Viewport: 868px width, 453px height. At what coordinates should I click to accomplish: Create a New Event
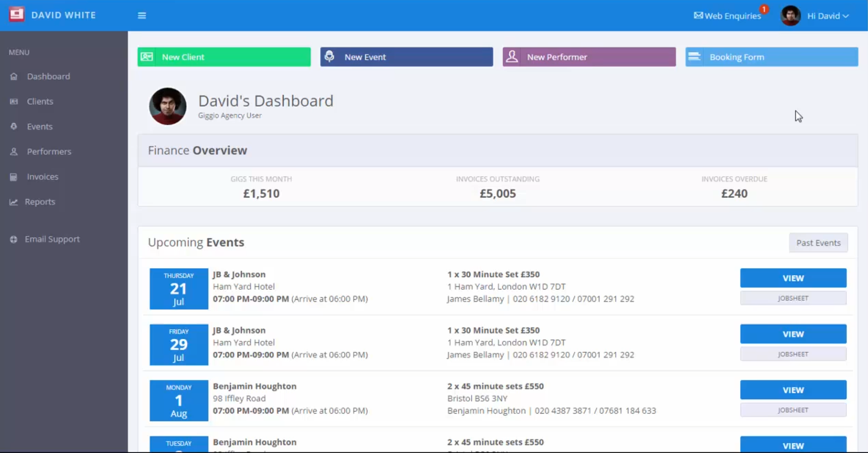(406, 57)
